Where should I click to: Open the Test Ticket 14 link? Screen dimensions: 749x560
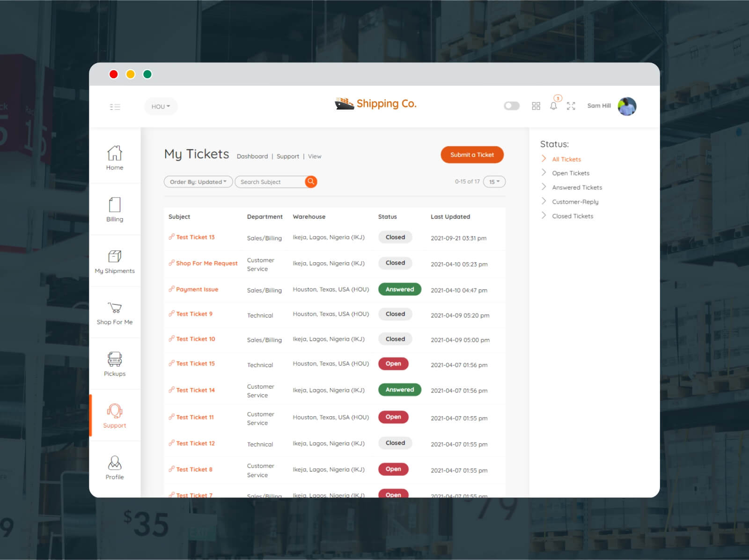pyautogui.click(x=196, y=390)
